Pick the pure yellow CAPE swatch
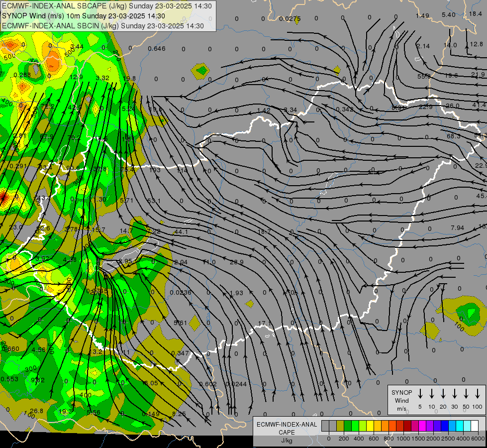Viewport: 487px width, 448px height. (x=370, y=426)
